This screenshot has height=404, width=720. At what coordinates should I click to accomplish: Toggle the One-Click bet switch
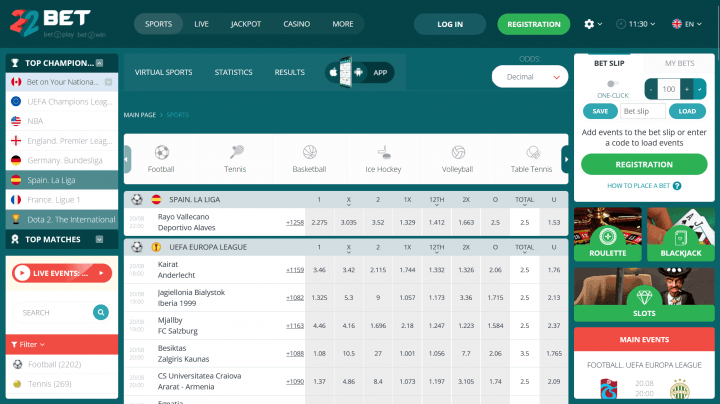click(613, 84)
